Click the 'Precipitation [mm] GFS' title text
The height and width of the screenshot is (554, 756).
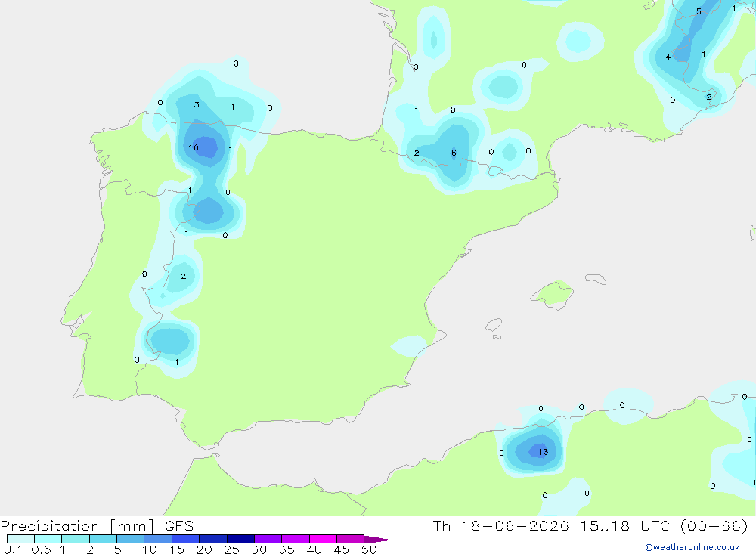[97, 526]
